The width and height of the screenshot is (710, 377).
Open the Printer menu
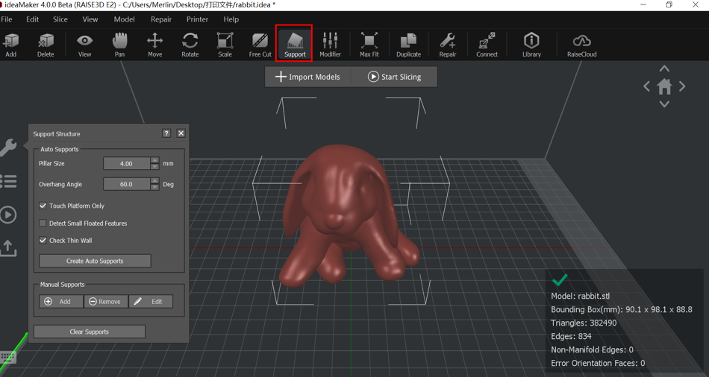click(197, 19)
